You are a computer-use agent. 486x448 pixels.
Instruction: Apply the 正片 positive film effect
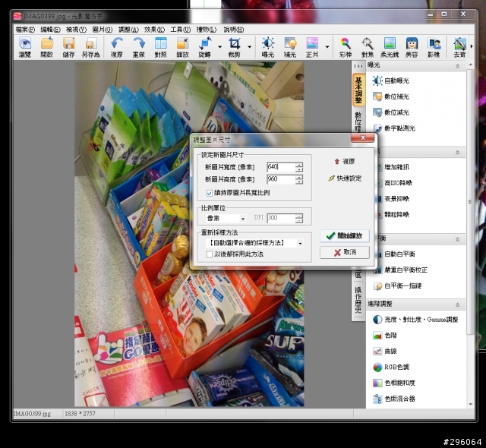click(x=312, y=47)
